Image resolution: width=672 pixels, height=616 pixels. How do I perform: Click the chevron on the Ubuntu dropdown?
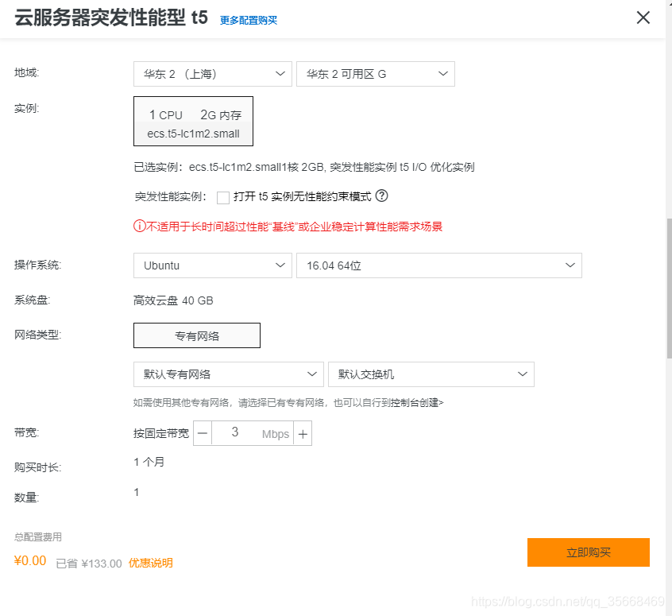click(280, 265)
